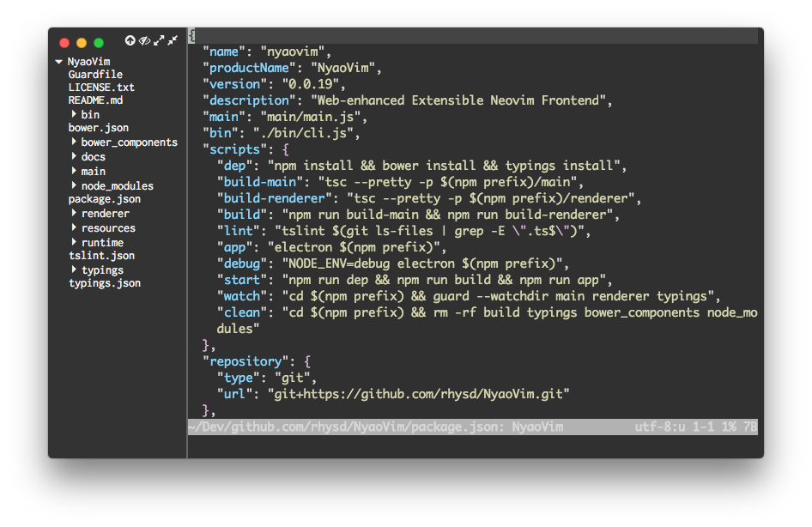Click the "clean" script key
The image size is (812, 527).
(242, 312)
